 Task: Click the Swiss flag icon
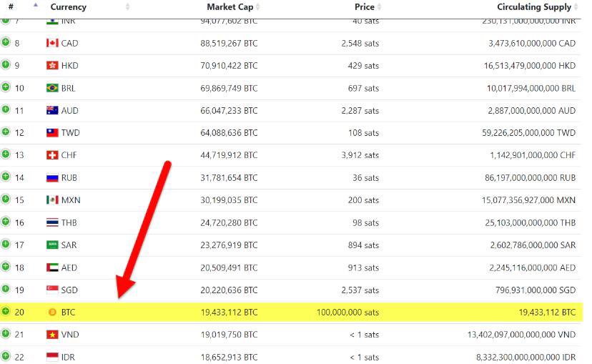click(52, 155)
